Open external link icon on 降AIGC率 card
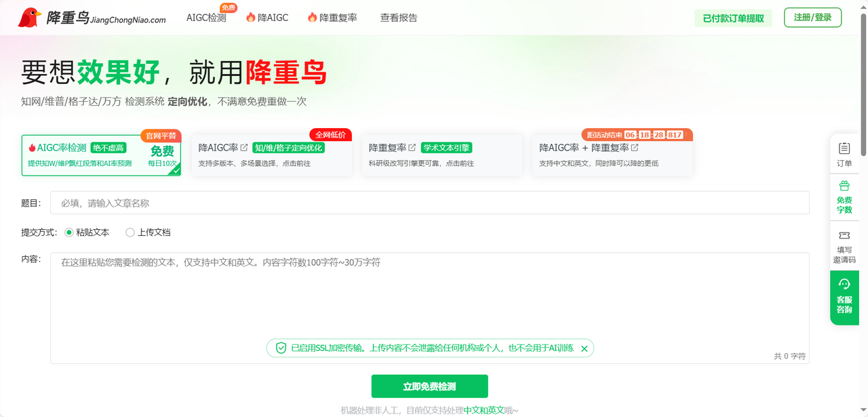The width and height of the screenshot is (868, 417). coord(244,147)
